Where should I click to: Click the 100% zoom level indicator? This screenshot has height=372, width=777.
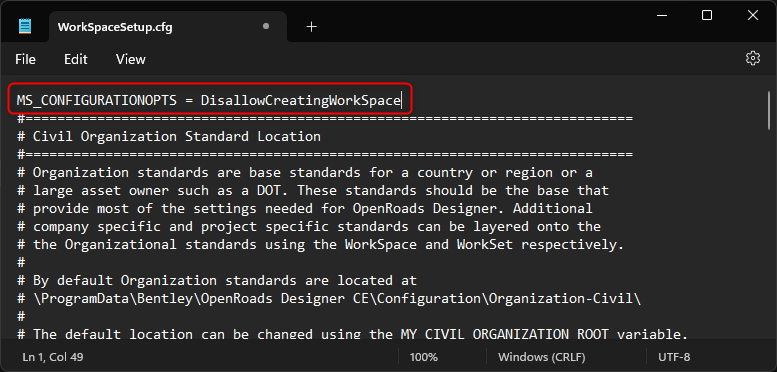(424, 357)
